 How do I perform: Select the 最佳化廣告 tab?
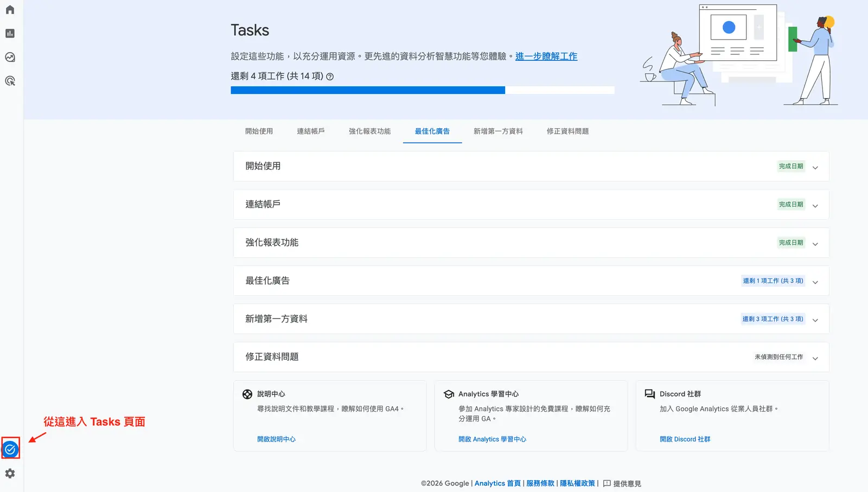click(x=432, y=131)
